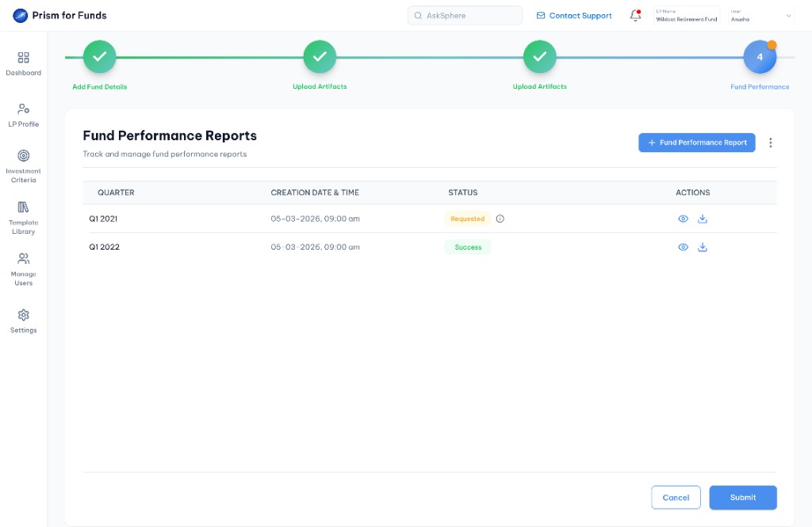Click the Fund Performance step label

point(760,87)
